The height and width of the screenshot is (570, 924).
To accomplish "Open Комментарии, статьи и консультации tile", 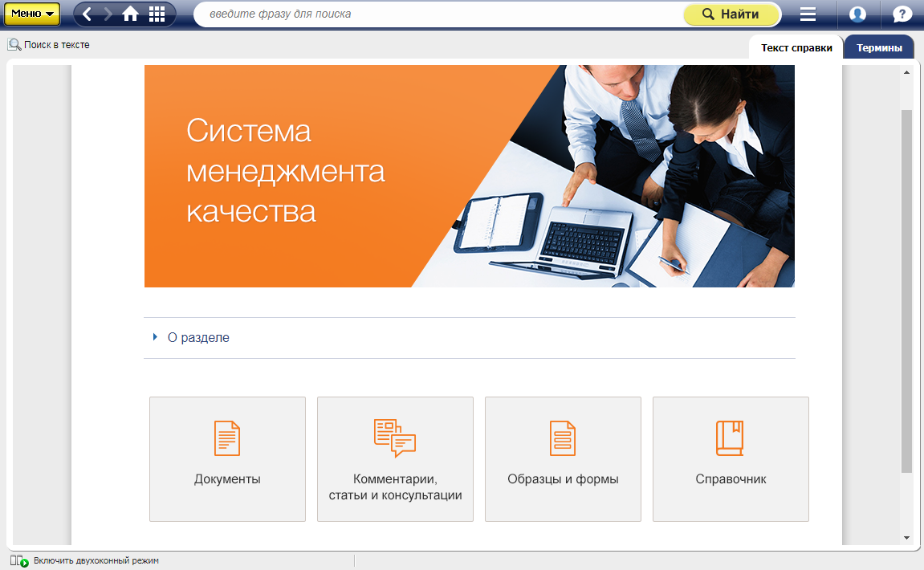I will (395, 459).
